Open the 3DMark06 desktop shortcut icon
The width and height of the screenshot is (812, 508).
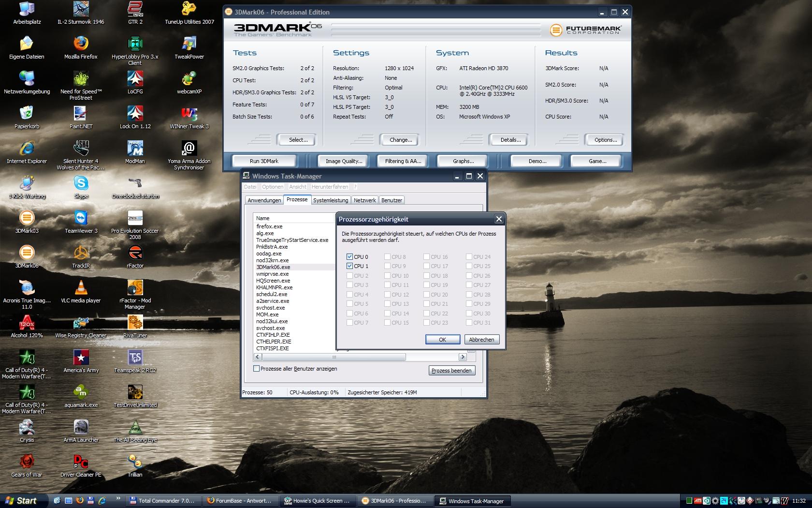(27, 256)
